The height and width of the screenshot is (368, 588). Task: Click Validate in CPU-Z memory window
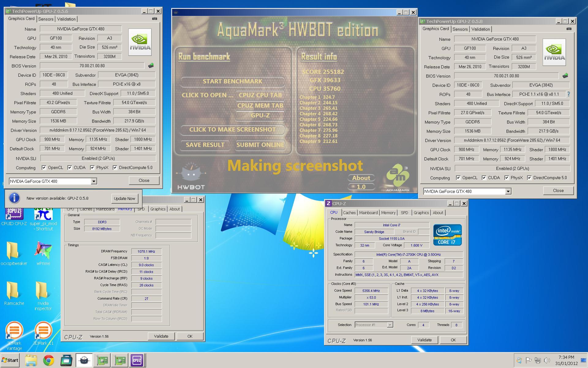coord(161,336)
